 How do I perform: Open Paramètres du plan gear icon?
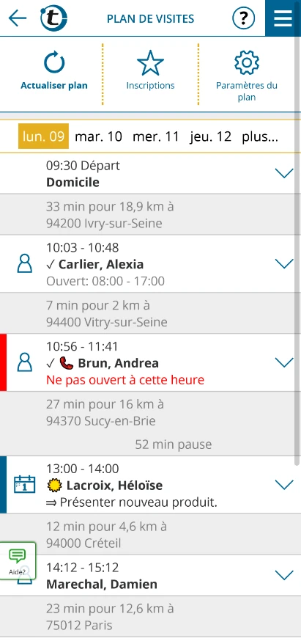pos(247,62)
